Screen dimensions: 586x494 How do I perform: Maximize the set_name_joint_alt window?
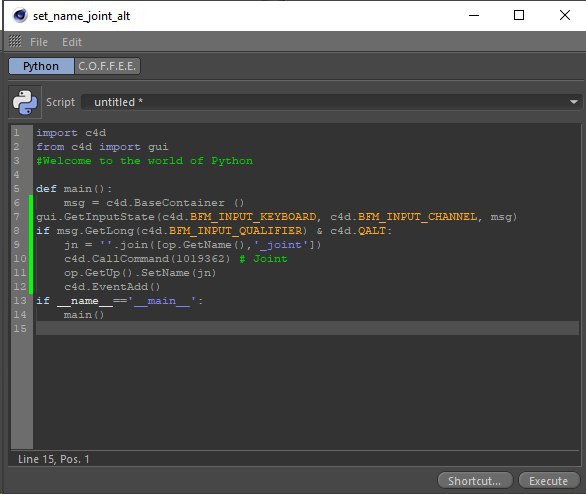(x=519, y=15)
